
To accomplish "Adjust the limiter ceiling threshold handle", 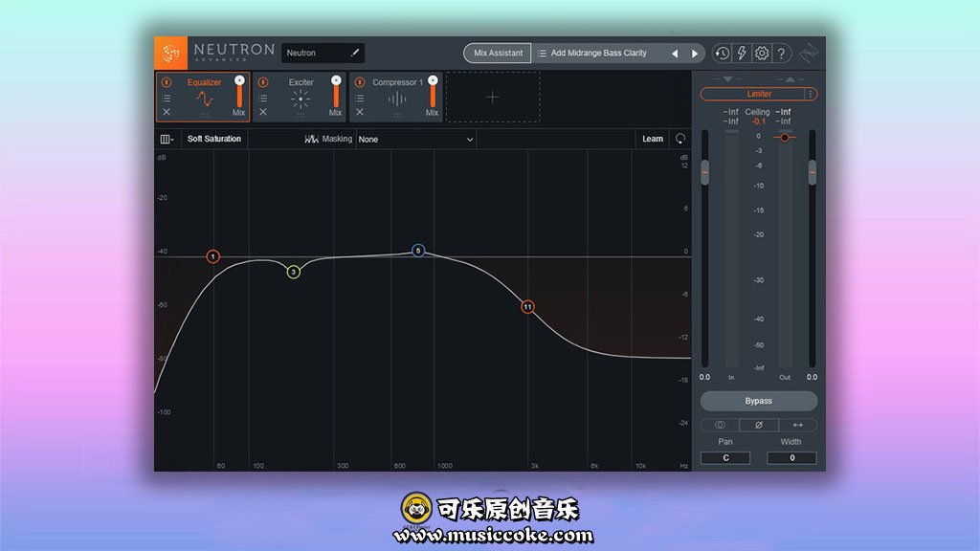I will coord(785,138).
